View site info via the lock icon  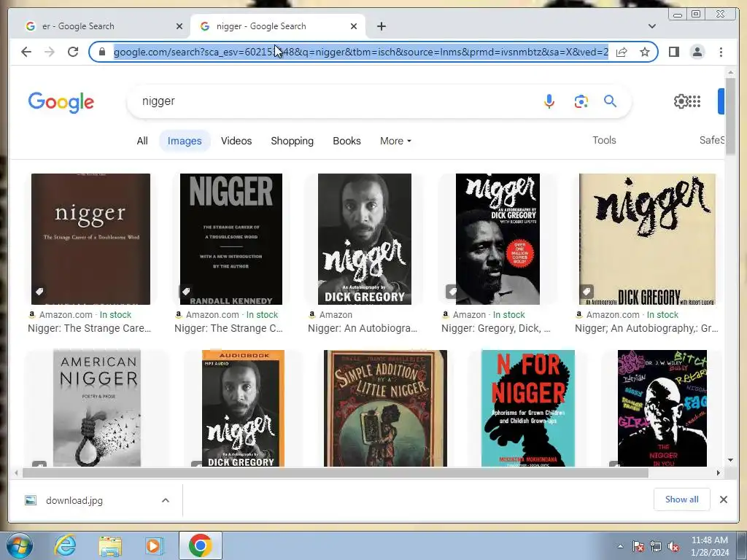point(102,52)
